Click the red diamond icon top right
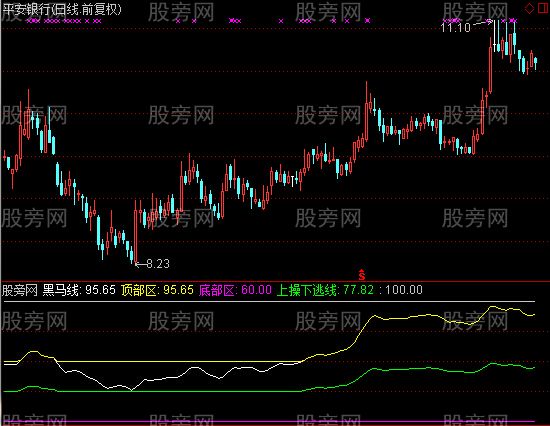 coord(529,8)
